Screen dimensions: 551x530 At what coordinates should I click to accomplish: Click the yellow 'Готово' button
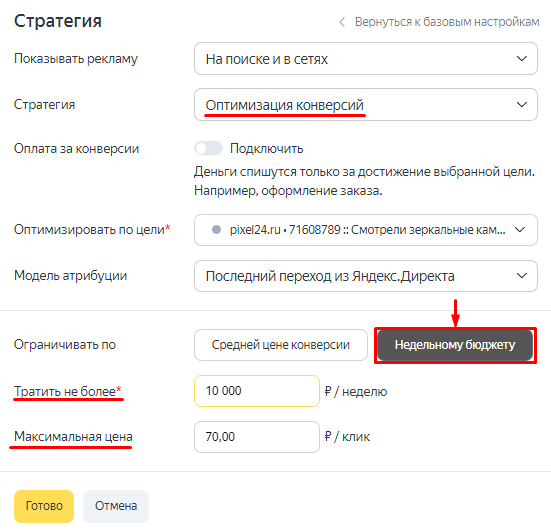point(44,506)
